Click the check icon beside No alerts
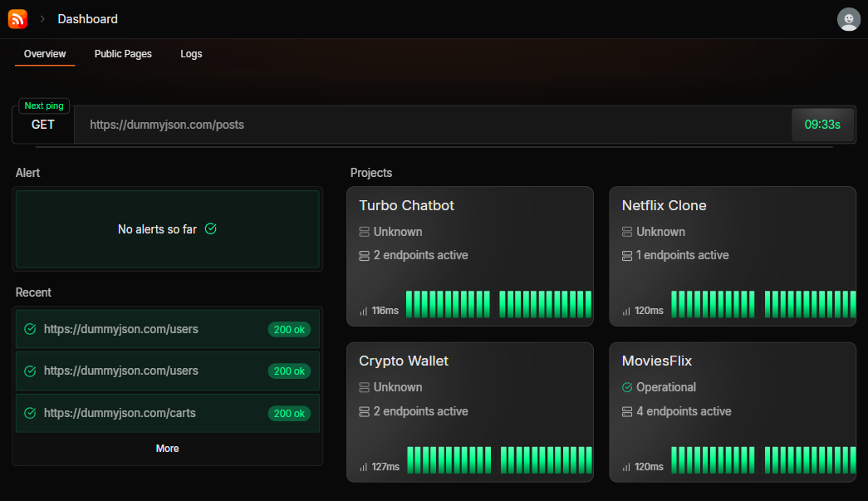This screenshot has width=868, height=501. point(211,228)
